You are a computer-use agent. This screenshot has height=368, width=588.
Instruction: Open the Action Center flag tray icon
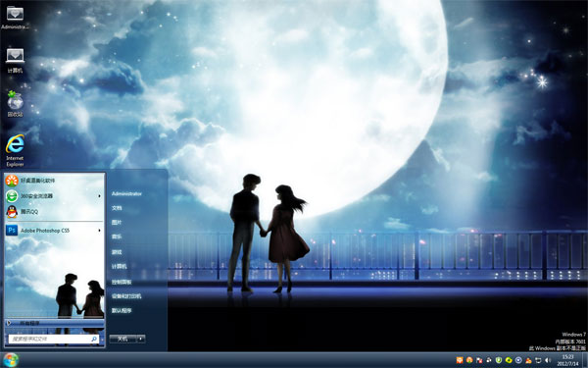pos(479,360)
